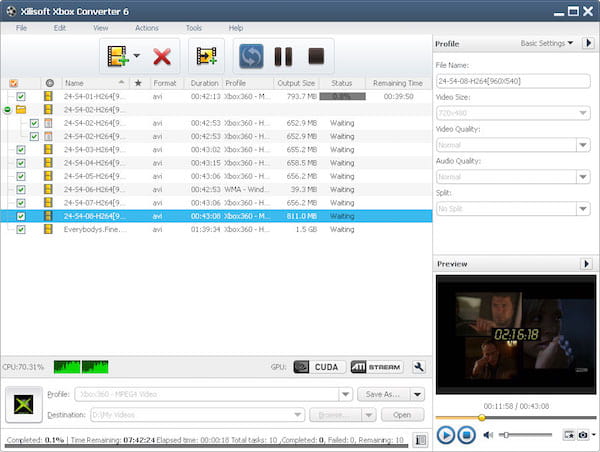
Task: Sort list by Name column header
Action: click(95, 83)
